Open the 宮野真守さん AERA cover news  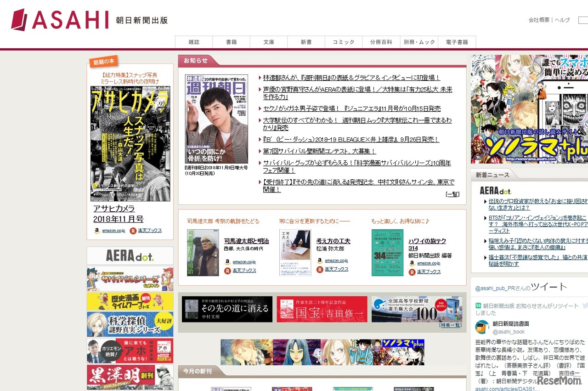pos(358,93)
